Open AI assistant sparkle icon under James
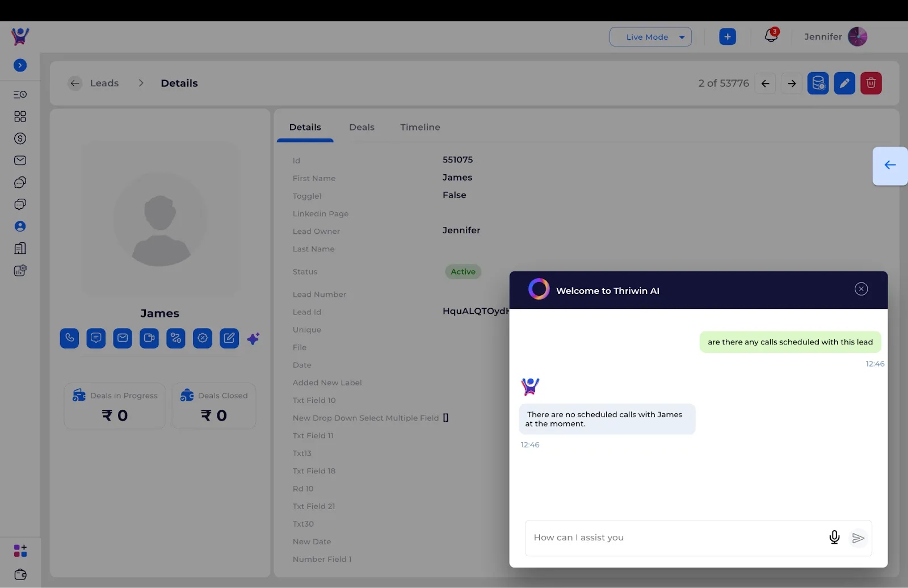The image size is (908, 588). click(x=253, y=339)
